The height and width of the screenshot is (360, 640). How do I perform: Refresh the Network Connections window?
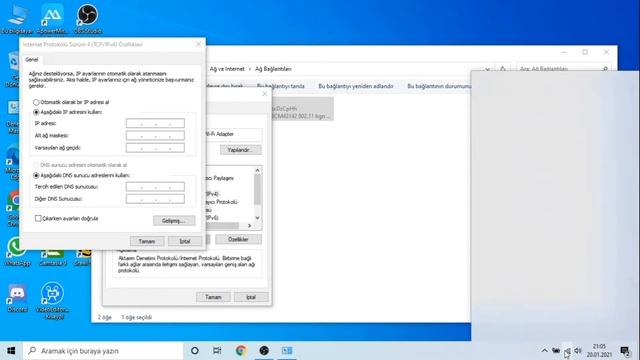(503, 69)
